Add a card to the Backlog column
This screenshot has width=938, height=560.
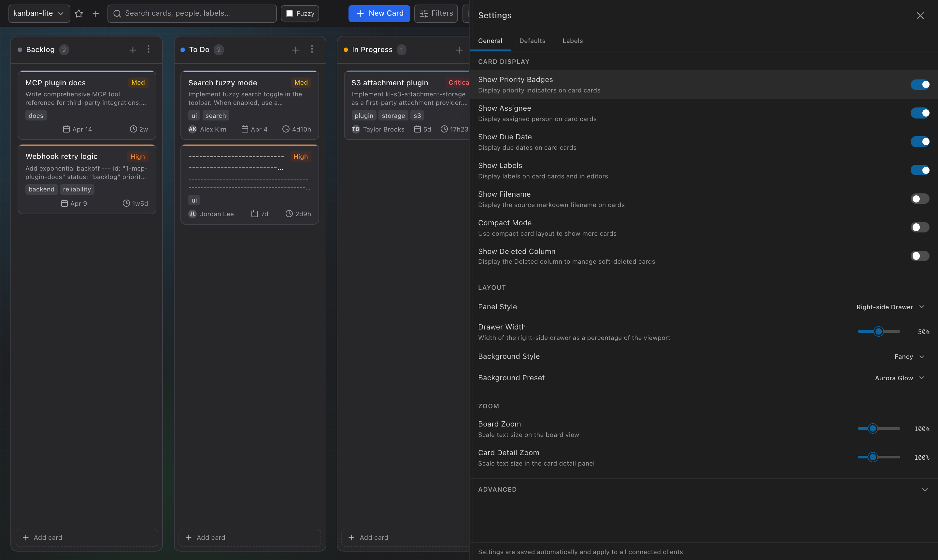pos(86,537)
